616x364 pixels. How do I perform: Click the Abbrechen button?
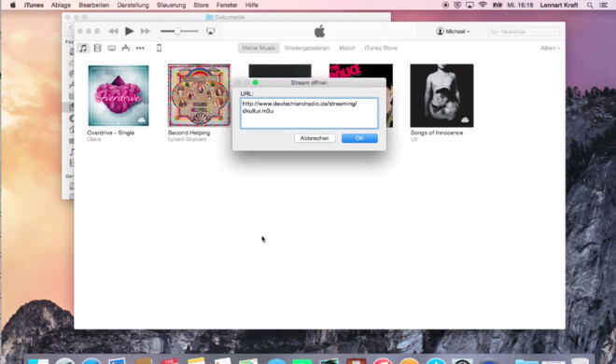click(x=315, y=138)
